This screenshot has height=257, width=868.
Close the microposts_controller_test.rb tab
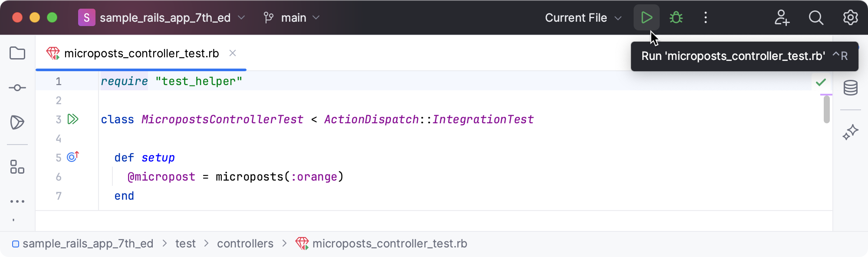233,53
